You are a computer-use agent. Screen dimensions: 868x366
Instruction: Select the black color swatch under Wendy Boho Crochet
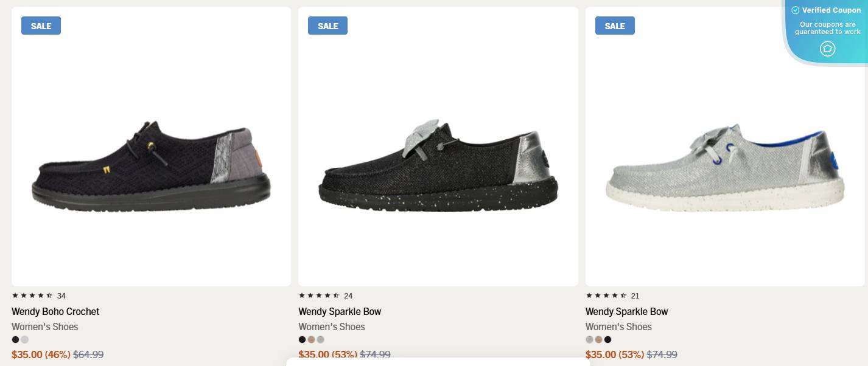coord(15,339)
